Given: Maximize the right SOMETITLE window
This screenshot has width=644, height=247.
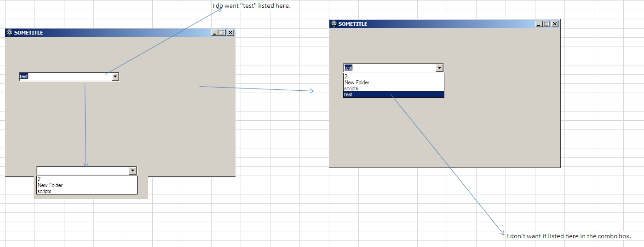Looking at the screenshot, I should pyautogui.click(x=546, y=24).
